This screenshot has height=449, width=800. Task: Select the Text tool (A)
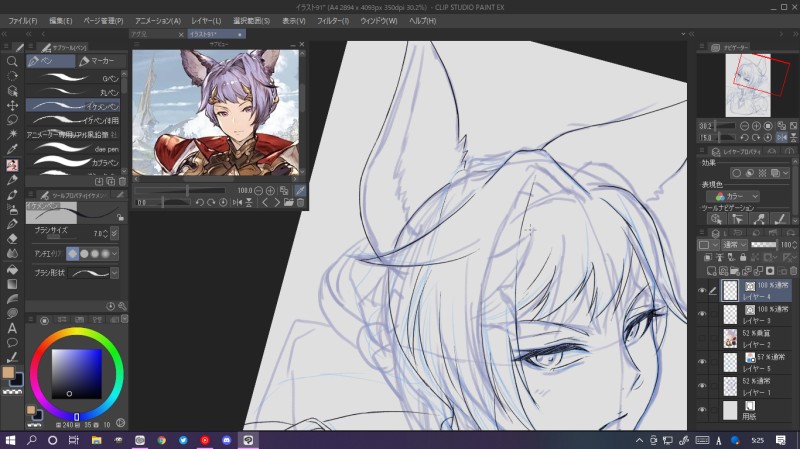12,328
